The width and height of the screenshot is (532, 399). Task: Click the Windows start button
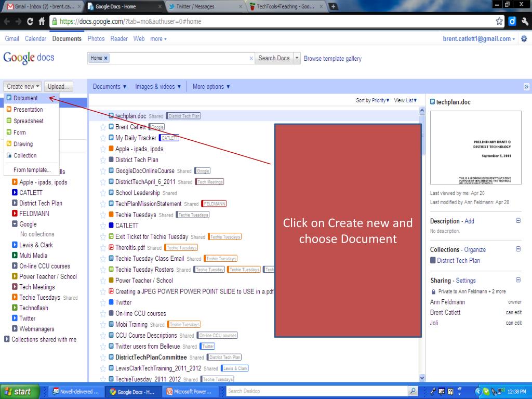(x=19, y=392)
